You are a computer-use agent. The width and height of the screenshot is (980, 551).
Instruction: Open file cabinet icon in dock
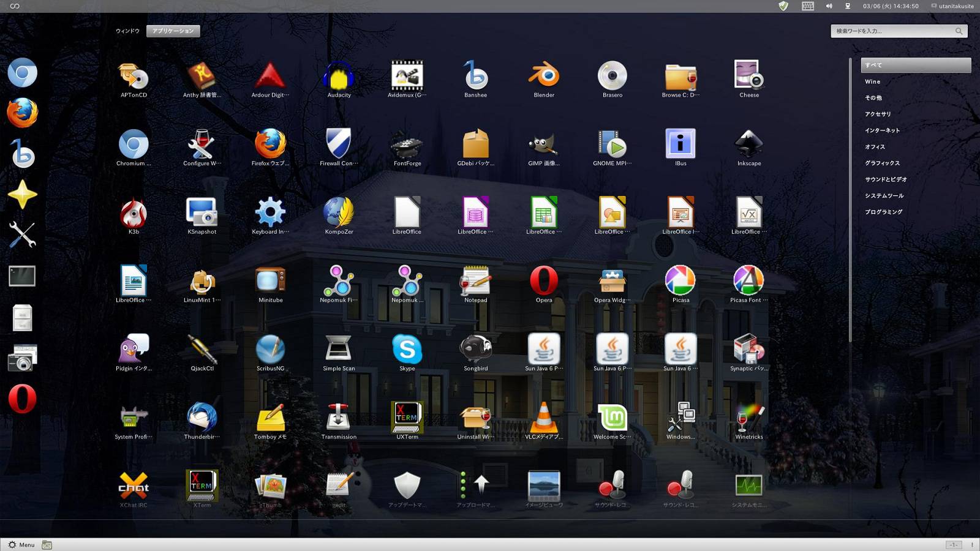23,318
